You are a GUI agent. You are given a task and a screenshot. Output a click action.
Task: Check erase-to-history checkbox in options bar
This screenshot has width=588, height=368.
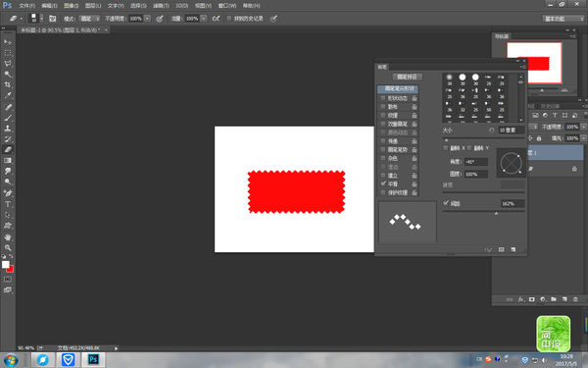pos(228,19)
